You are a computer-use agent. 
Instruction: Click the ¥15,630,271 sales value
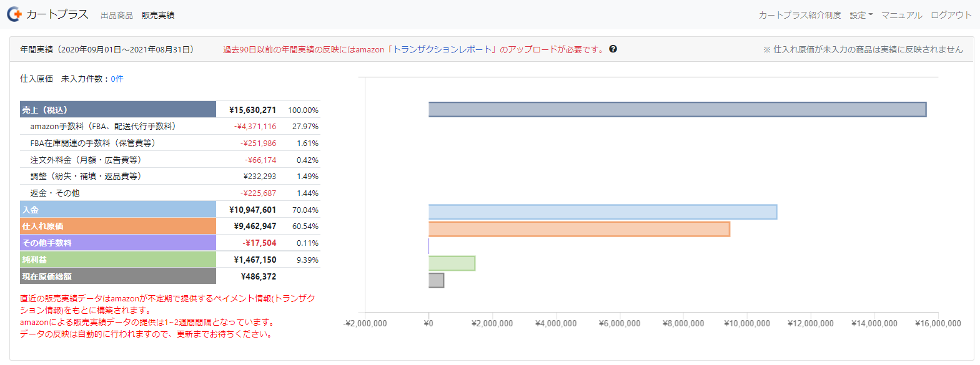pos(252,110)
